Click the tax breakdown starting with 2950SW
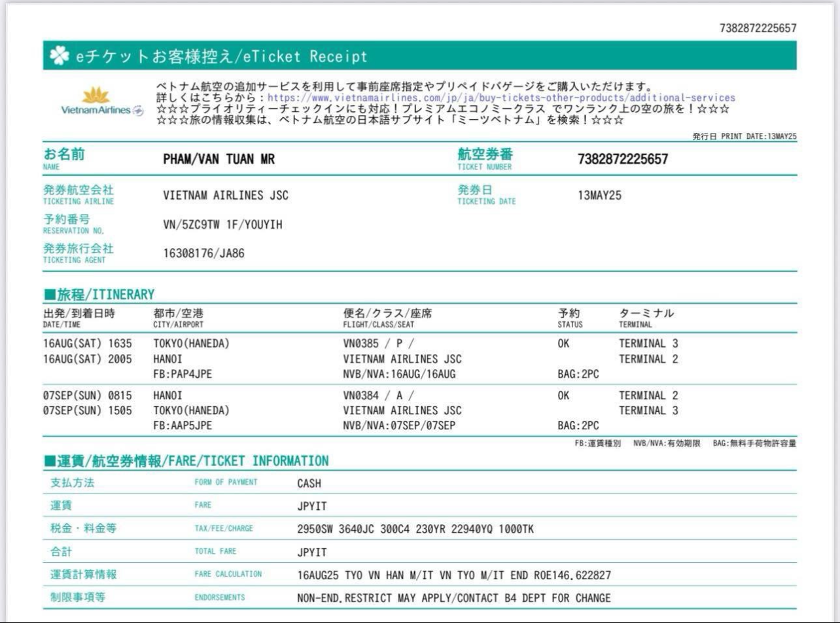 coord(415,529)
